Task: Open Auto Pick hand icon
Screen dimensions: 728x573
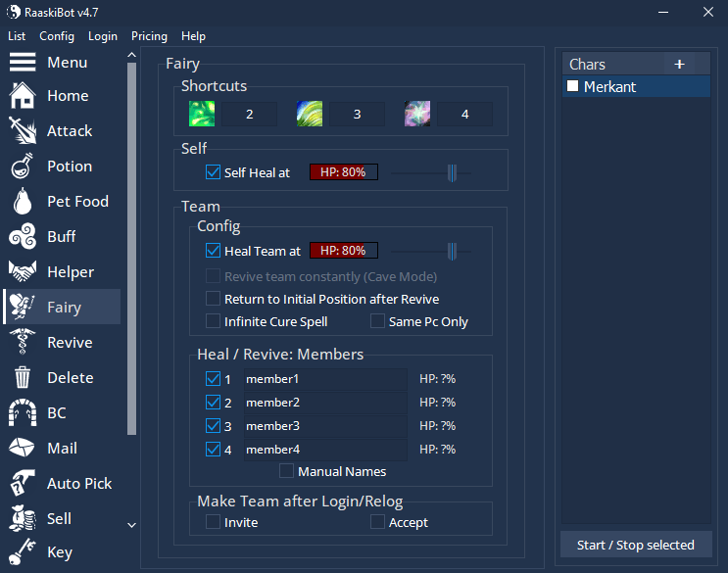Action: [x=23, y=484]
